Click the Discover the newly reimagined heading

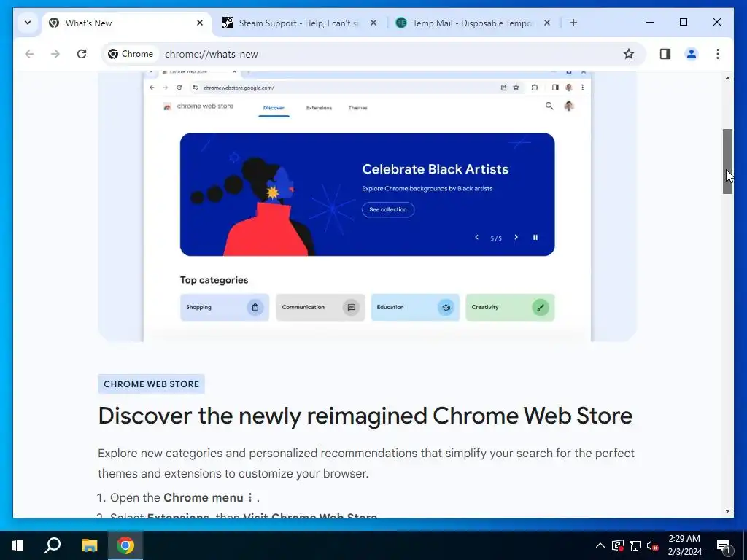pyautogui.click(x=365, y=416)
